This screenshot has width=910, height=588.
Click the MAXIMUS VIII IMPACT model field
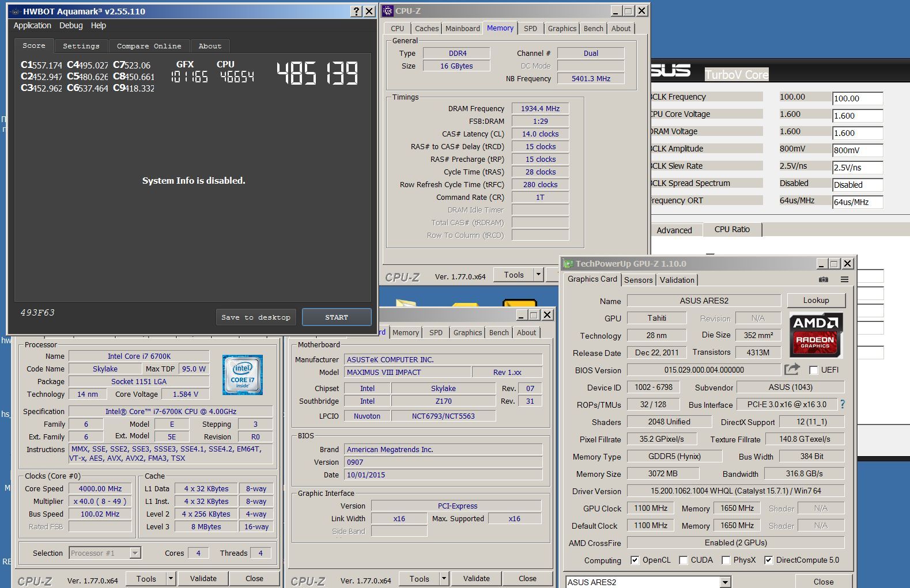pyautogui.click(x=407, y=372)
